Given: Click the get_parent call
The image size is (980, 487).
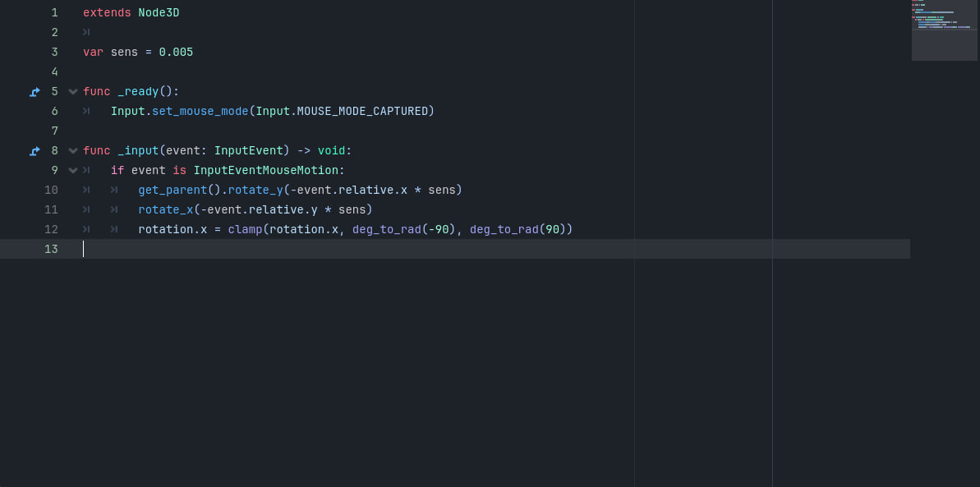Looking at the screenshot, I should tap(173, 190).
